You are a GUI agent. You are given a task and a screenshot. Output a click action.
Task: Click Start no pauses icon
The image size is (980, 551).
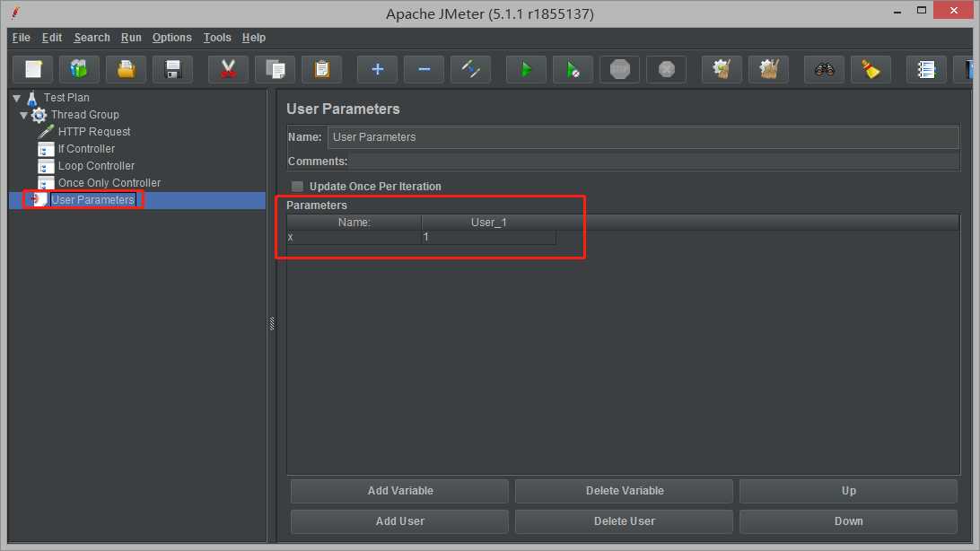[x=573, y=69]
